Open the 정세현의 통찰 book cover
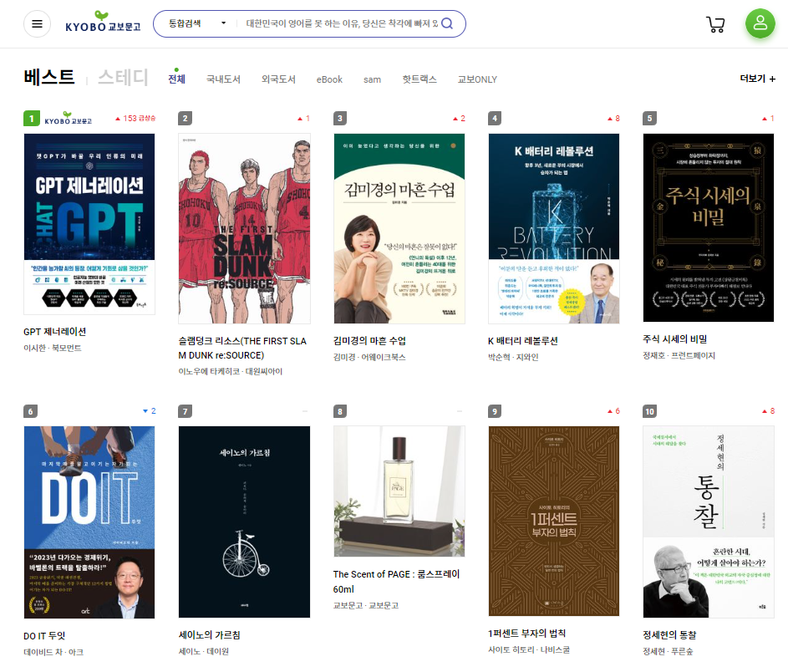The height and width of the screenshot is (672, 788). point(709,522)
